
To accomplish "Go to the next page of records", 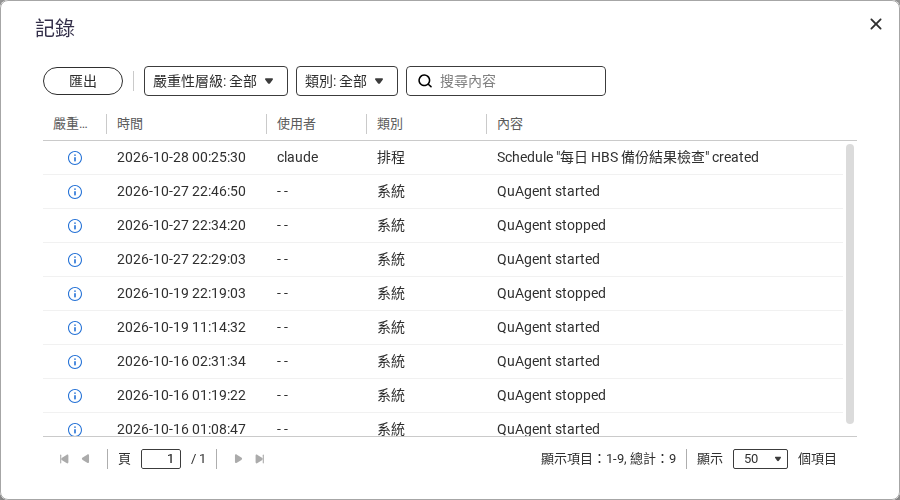I will 238,459.
